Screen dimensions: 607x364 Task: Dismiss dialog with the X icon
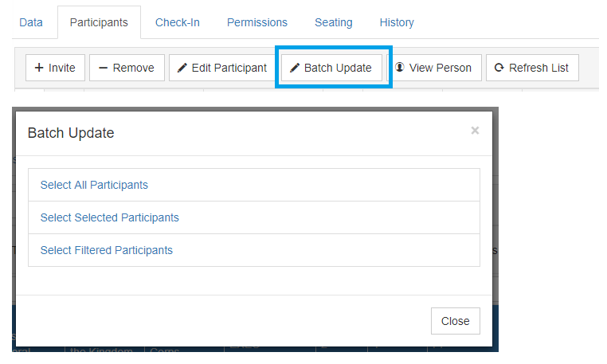(475, 131)
